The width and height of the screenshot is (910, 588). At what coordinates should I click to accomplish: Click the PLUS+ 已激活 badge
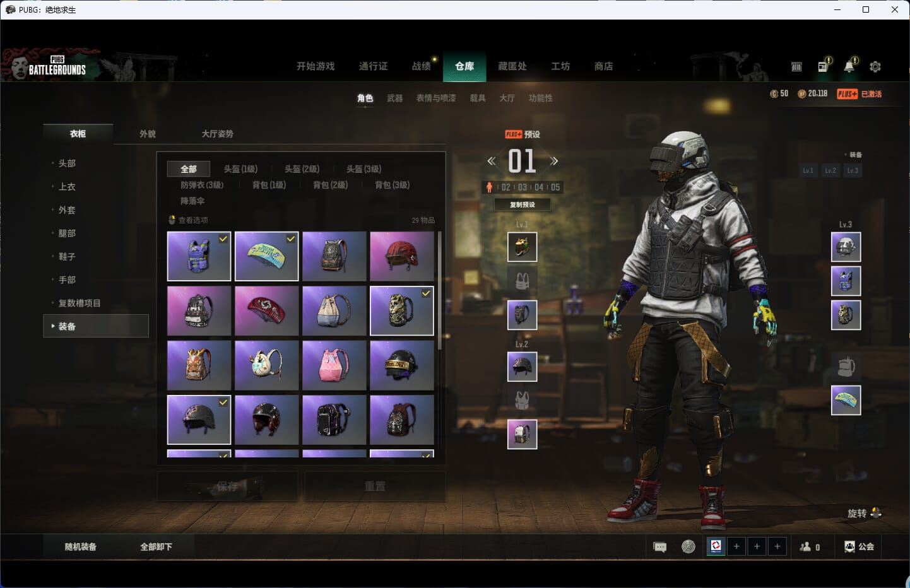tap(860, 94)
